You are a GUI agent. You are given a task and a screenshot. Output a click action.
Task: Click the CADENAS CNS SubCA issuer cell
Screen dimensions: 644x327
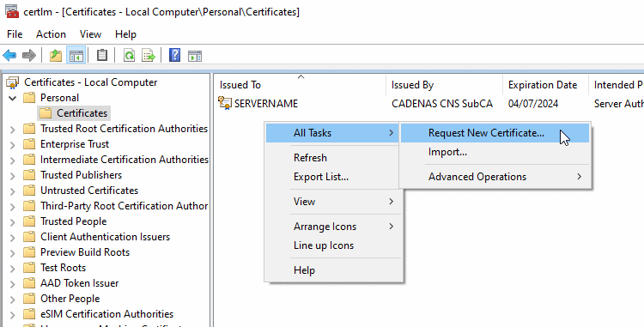tap(442, 104)
